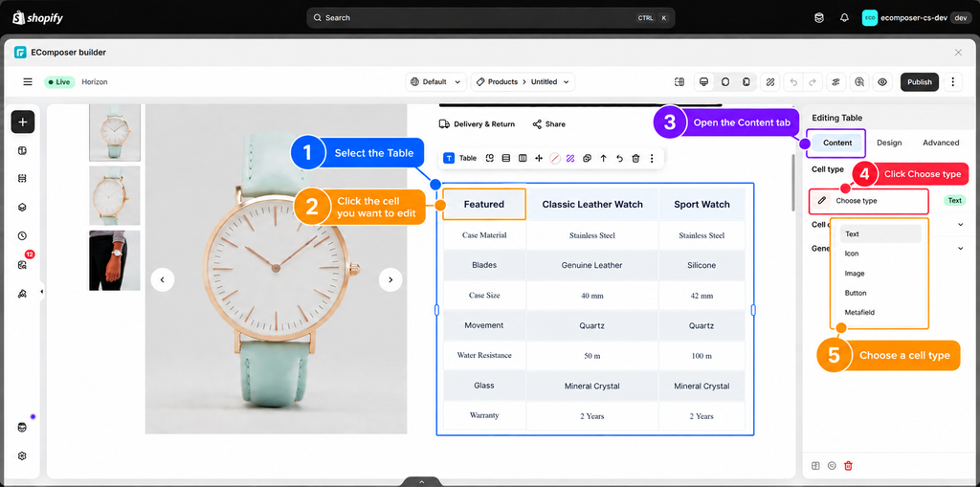Open the Default language dropdown
Viewport: 980px width, 487px height.
pos(435,82)
